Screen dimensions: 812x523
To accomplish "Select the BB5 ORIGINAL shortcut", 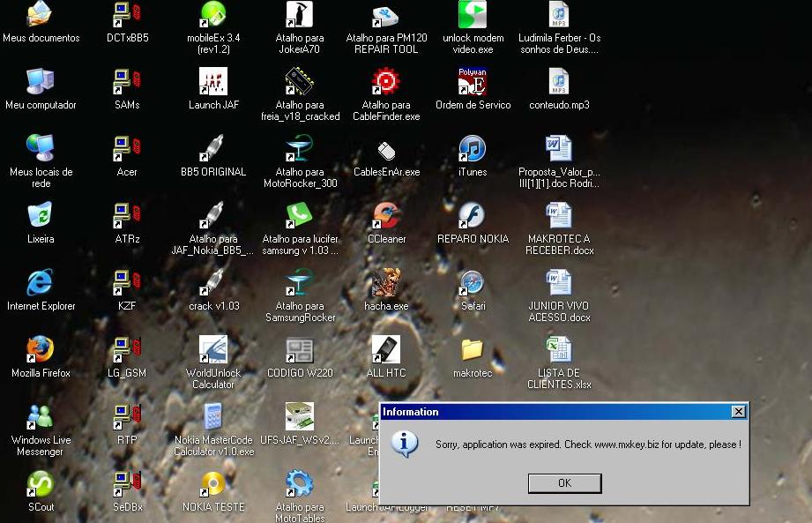I will pyautogui.click(x=213, y=148).
